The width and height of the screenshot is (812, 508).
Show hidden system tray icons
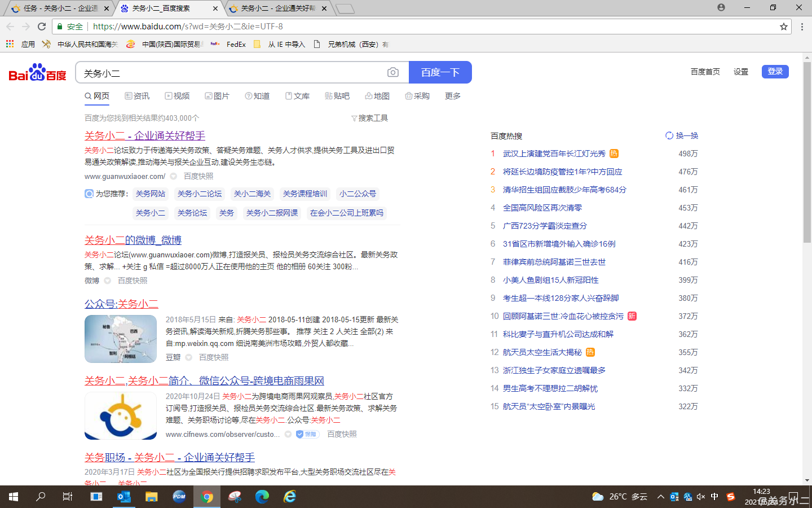click(660, 497)
